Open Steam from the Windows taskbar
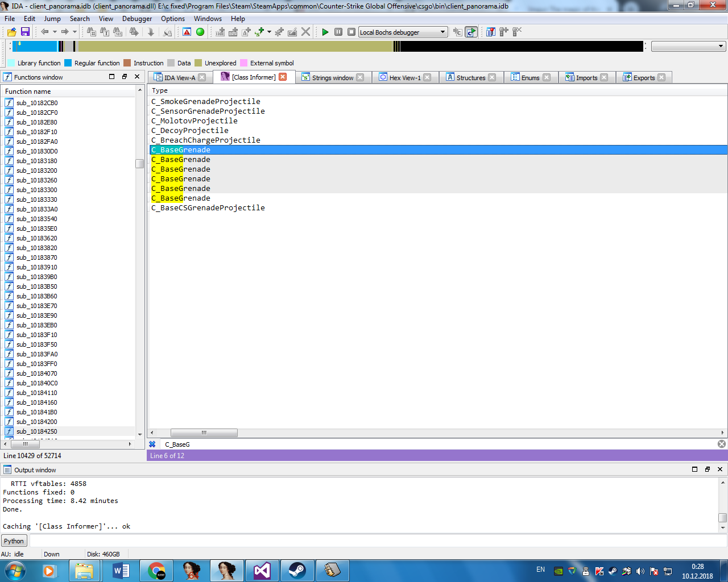Image resolution: width=728 pixels, height=582 pixels. click(297, 570)
